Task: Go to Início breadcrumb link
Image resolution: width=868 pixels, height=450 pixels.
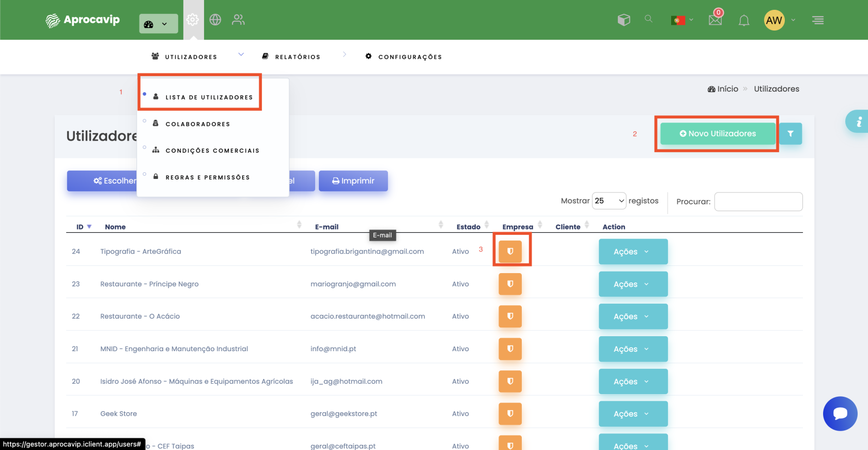Action: pyautogui.click(x=723, y=89)
